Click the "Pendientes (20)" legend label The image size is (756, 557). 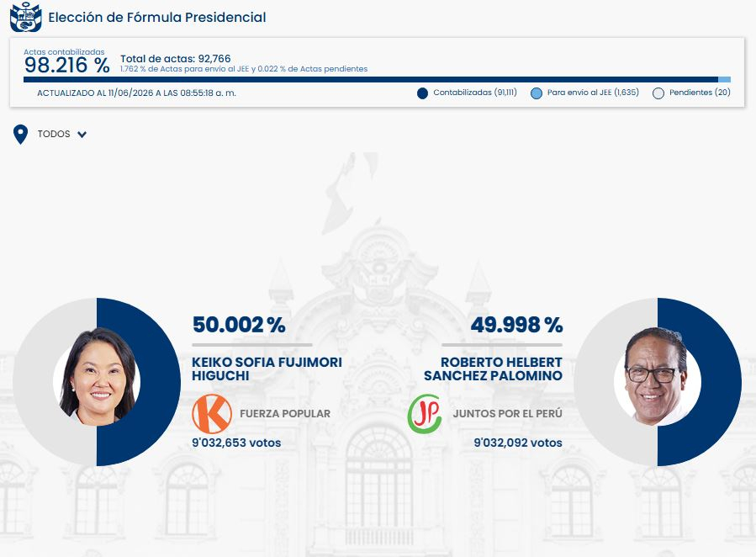700,93
